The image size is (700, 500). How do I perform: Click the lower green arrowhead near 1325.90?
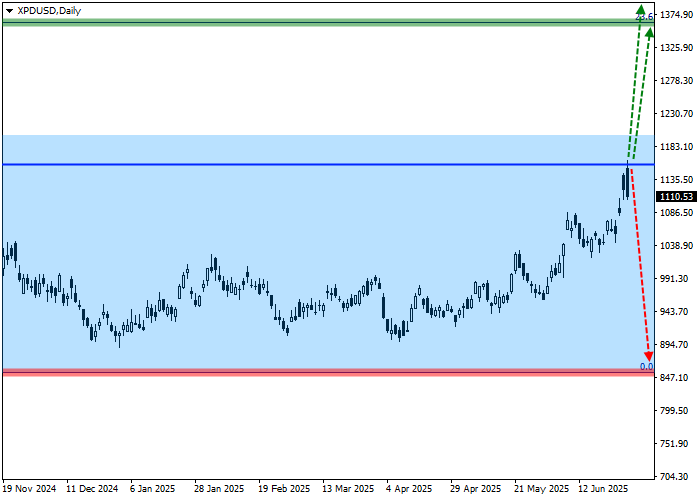point(650,35)
